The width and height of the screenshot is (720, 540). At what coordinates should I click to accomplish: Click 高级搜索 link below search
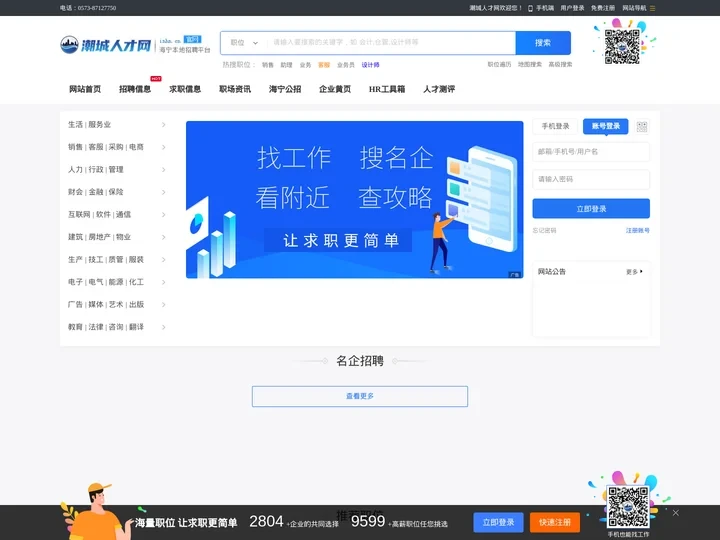(560, 65)
